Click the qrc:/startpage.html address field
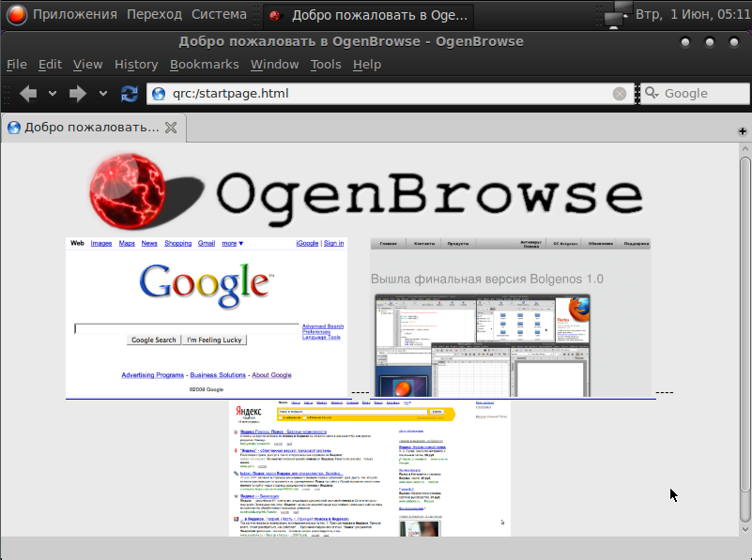752x560 pixels. pos(391,94)
